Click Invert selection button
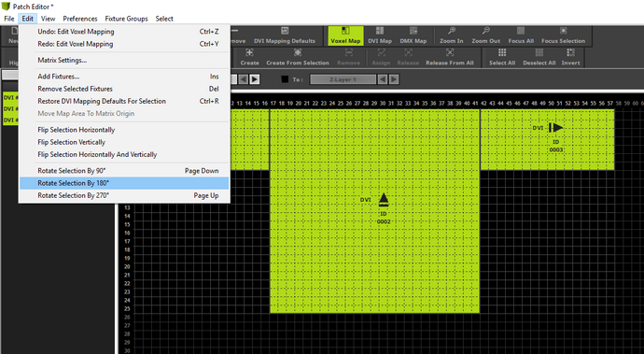The width and height of the screenshot is (644, 354). coord(570,58)
